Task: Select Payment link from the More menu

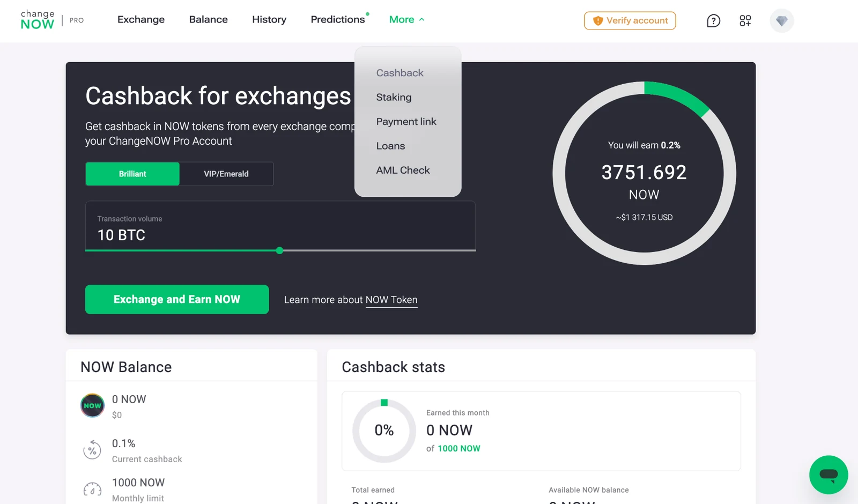Action: (406, 122)
